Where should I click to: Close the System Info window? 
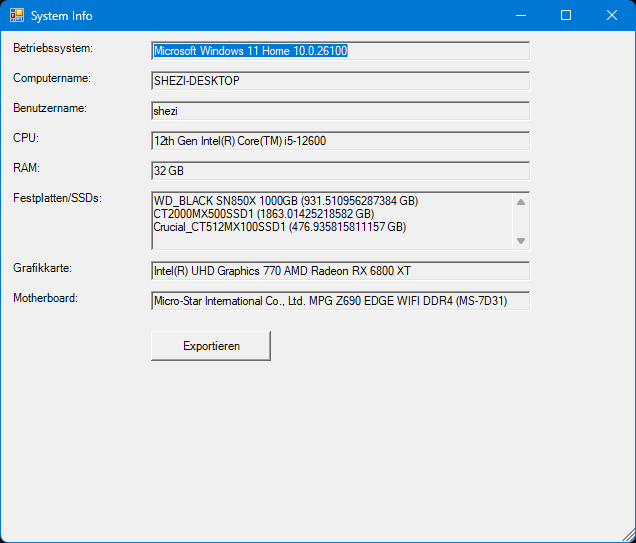612,16
